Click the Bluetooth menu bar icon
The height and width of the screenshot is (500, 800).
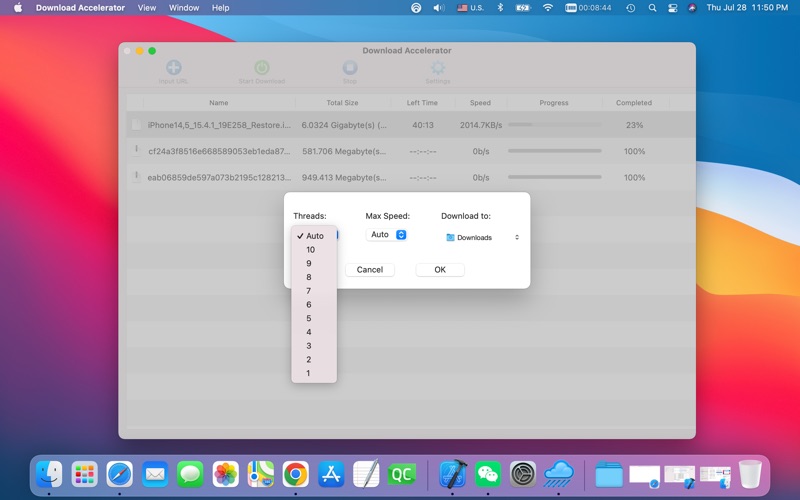tap(500, 8)
